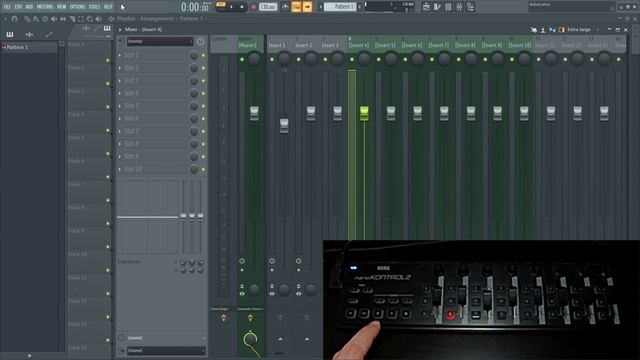
Task: Open the PATTERNS menu
Action: (x=45, y=7)
